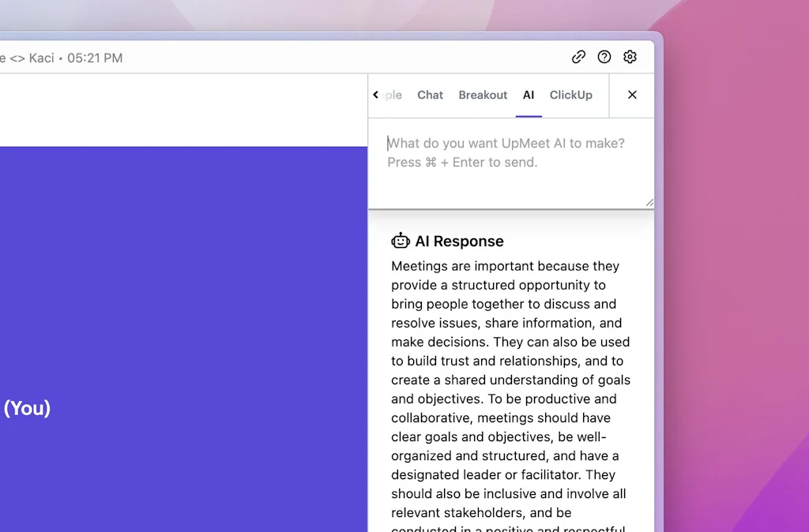Open the partially hidden People tab
This screenshot has height=532, width=809.
point(393,95)
